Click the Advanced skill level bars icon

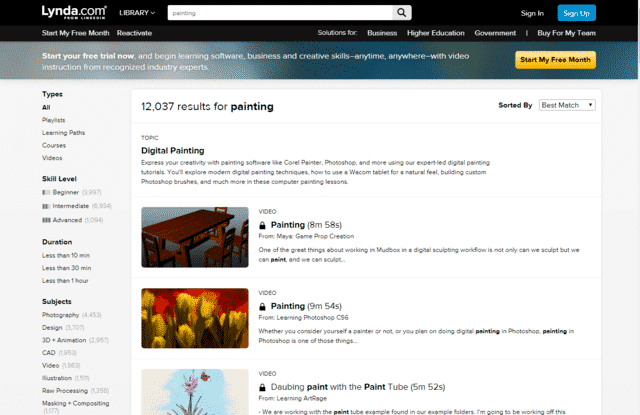[x=46, y=220]
